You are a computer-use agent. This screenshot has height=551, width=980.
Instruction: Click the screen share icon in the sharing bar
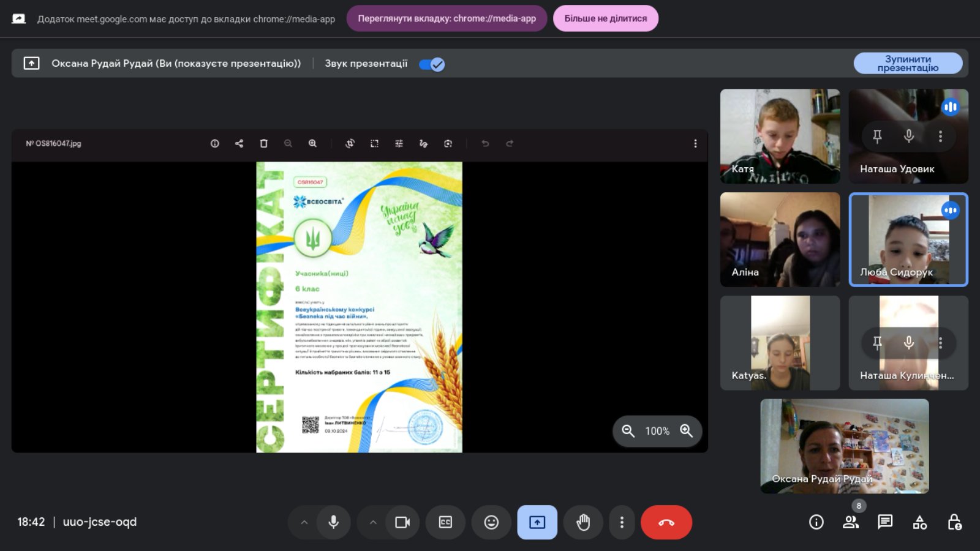19,19
